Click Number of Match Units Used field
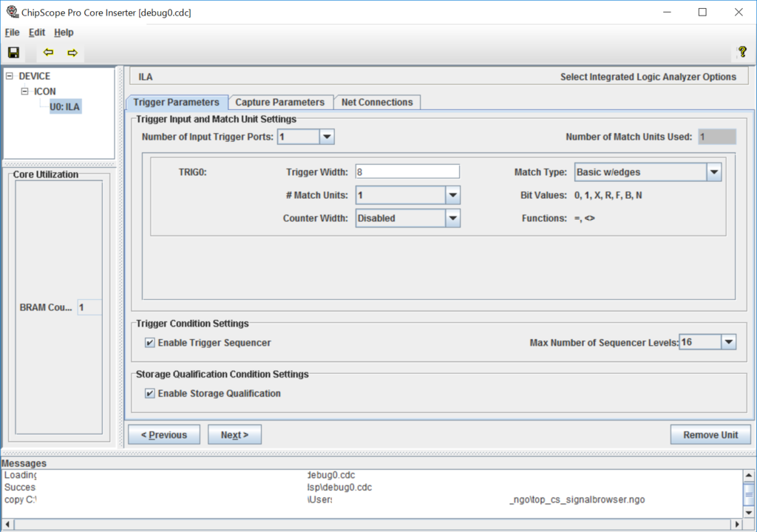757x532 pixels. click(717, 137)
